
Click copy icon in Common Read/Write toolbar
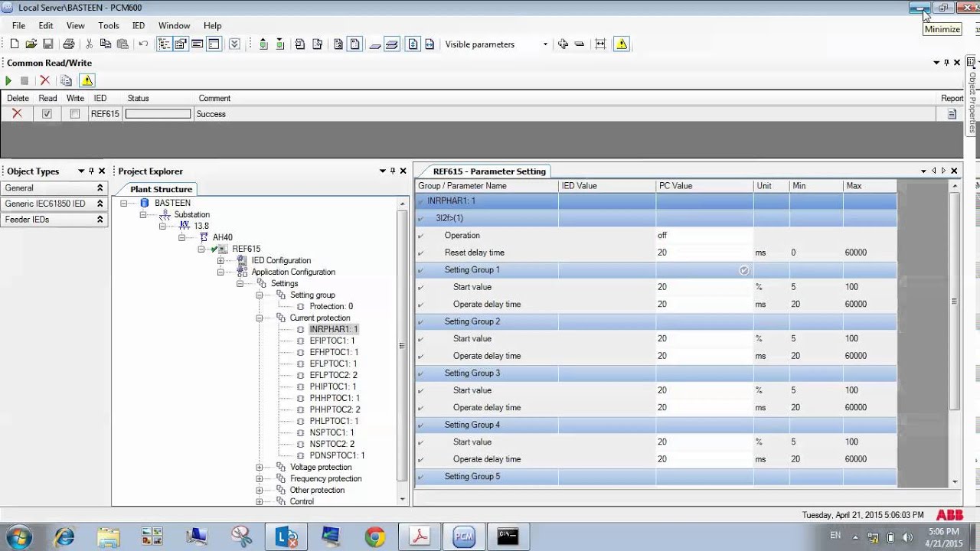[x=66, y=80]
